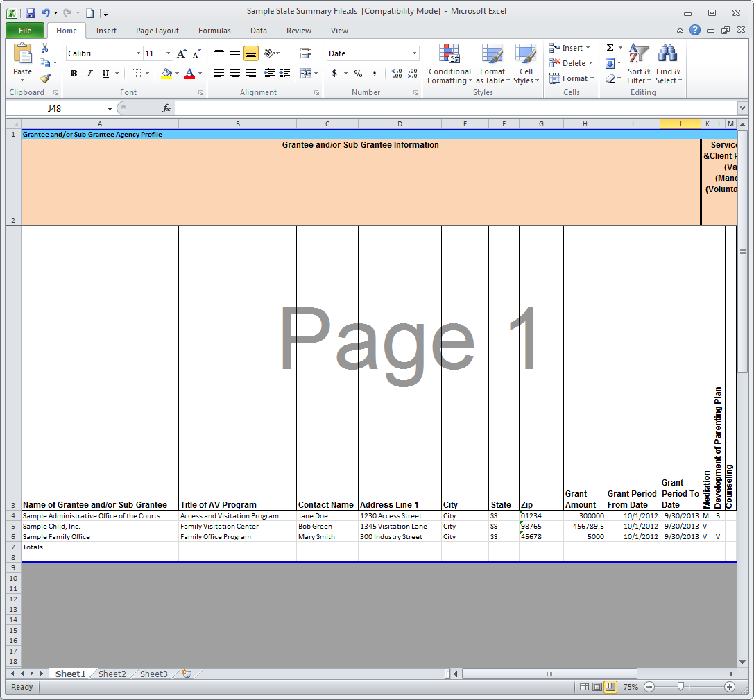This screenshot has width=754, height=700.
Task: Expand the Name Box dropdown arrow
Action: [x=110, y=108]
